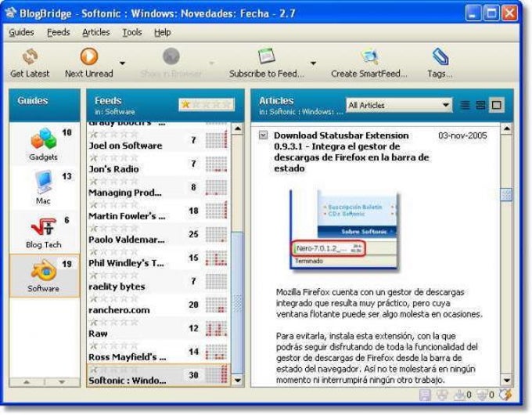The width and height of the screenshot is (532, 415).
Task: Click the Phil Windley's feed activity chart
Action: pyautogui.click(x=216, y=258)
